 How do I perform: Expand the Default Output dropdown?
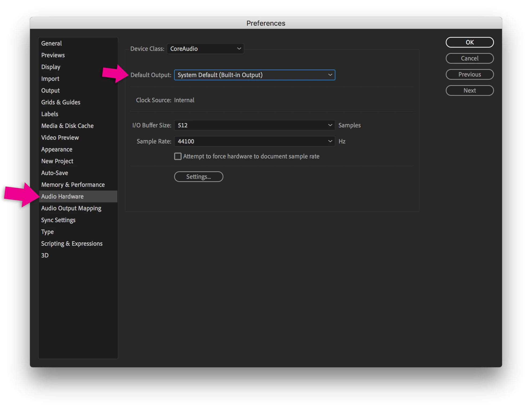click(x=254, y=75)
